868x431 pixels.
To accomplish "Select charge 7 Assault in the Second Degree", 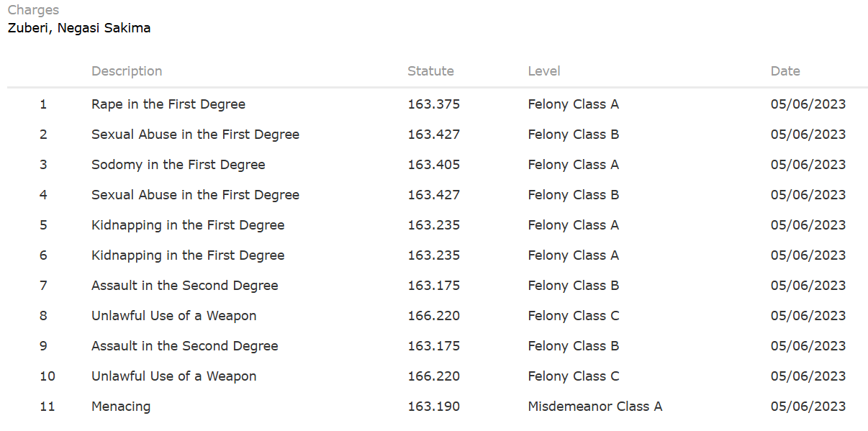I will [184, 286].
